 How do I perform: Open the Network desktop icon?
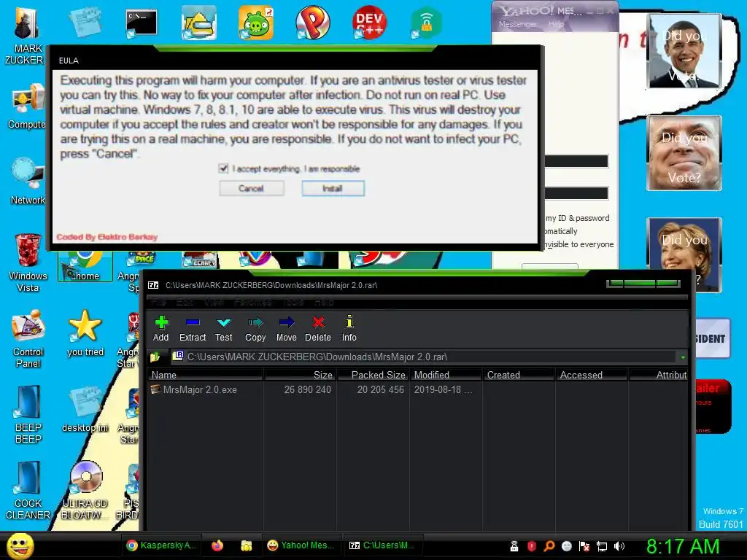click(x=28, y=181)
